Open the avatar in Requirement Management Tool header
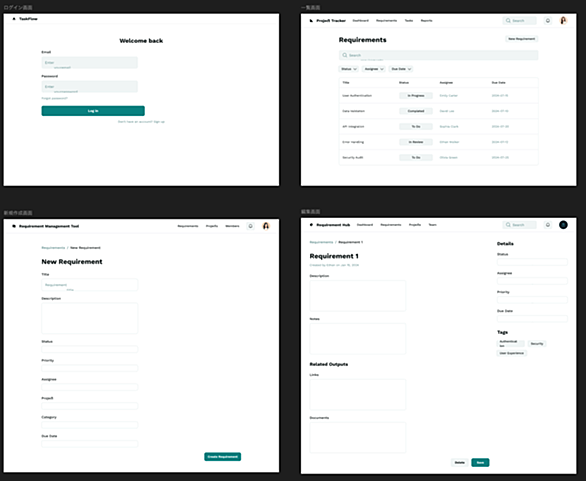The height and width of the screenshot is (481, 586). 266,226
